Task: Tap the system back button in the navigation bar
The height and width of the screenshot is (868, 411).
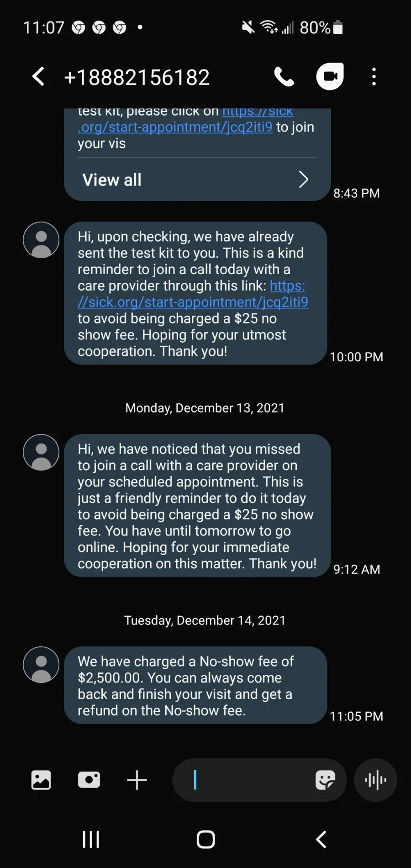Action: pos(321,839)
